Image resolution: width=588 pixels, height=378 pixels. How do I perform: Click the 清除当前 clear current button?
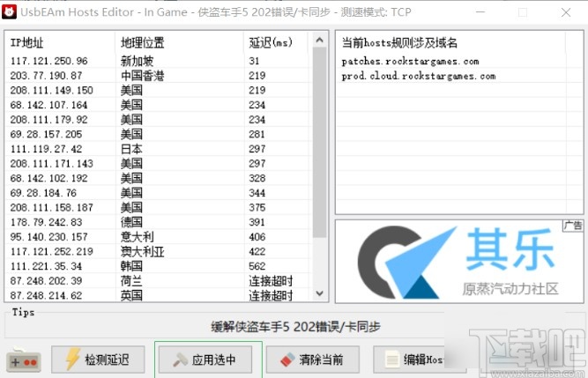click(x=313, y=359)
